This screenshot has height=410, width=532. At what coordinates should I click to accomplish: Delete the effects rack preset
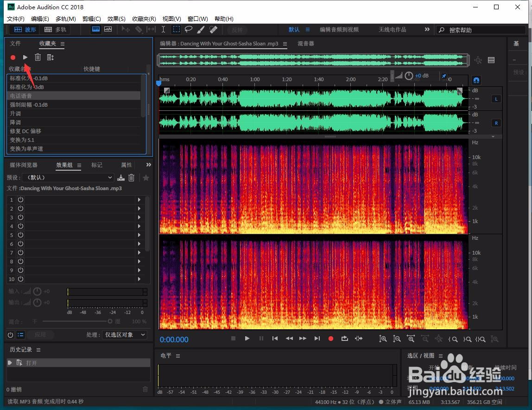(x=132, y=177)
